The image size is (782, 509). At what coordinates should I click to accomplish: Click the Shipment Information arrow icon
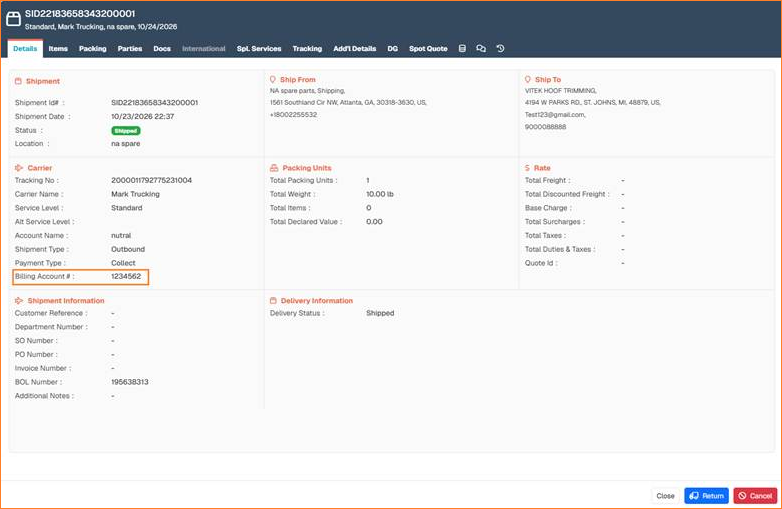[x=19, y=301]
